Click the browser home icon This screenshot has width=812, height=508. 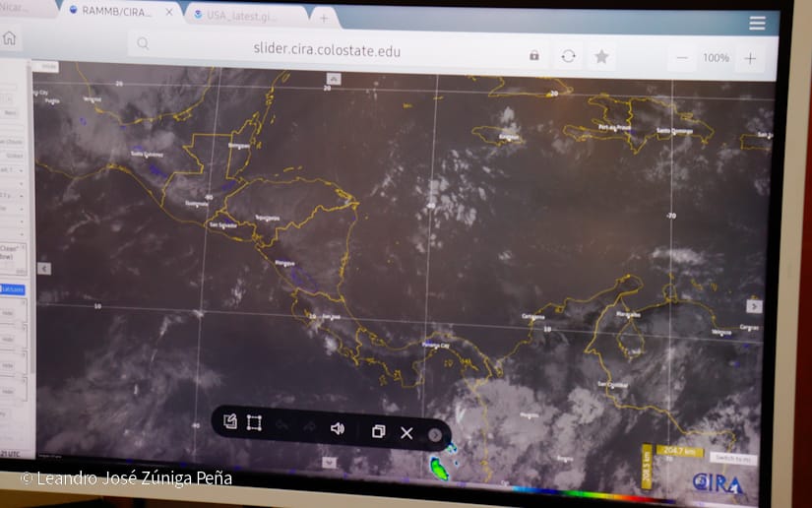point(10,38)
